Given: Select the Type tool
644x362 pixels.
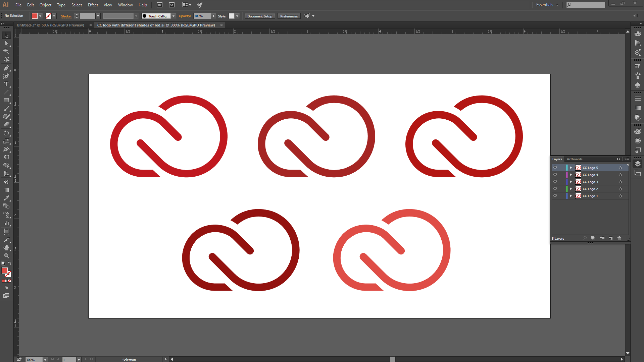Looking at the screenshot, I should point(6,84).
